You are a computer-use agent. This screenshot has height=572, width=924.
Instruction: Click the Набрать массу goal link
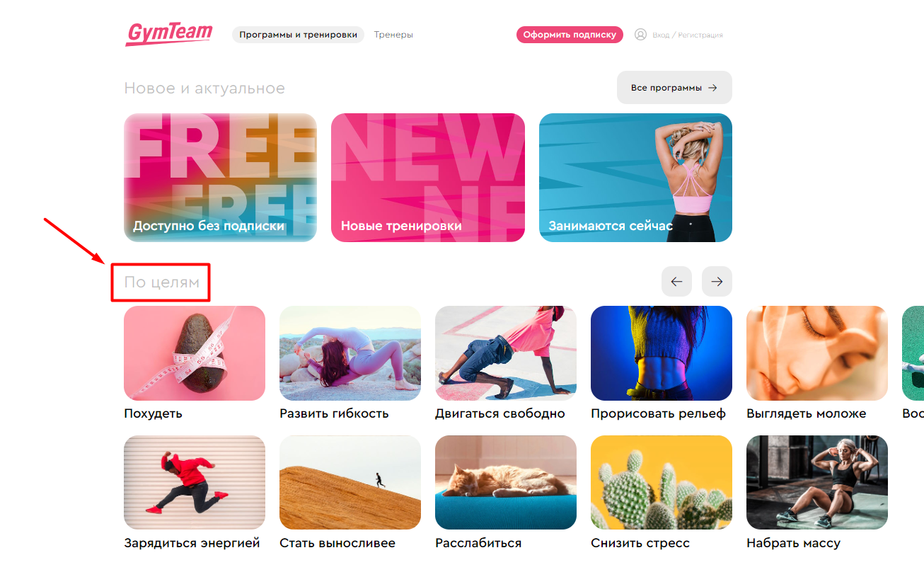(793, 544)
